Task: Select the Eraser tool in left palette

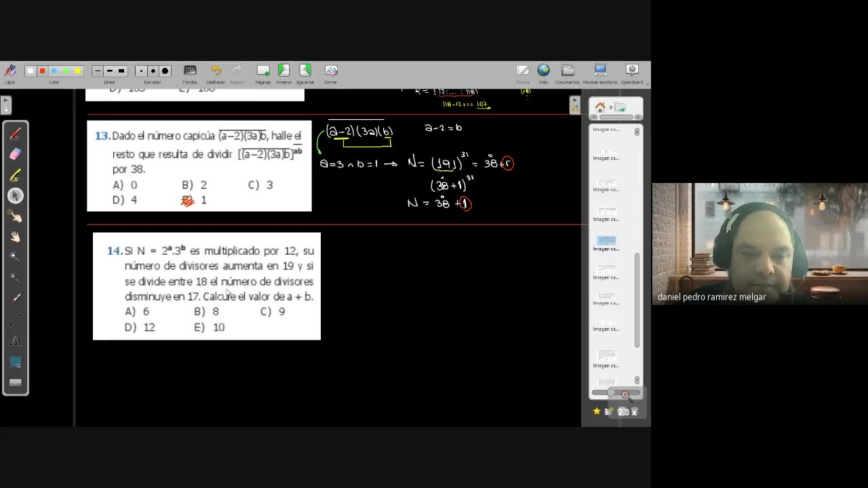Action: [x=16, y=154]
